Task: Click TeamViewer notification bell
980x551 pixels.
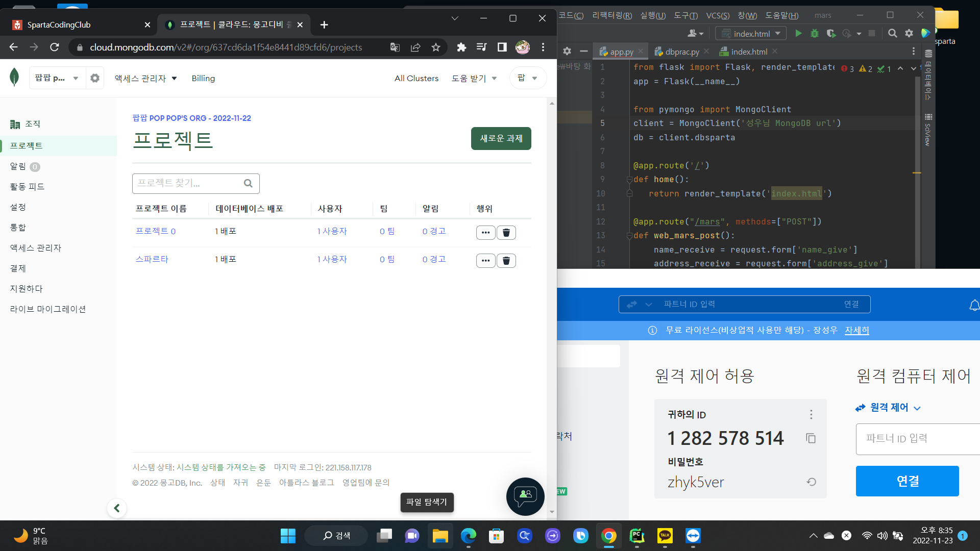Action: [x=974, y=305]
